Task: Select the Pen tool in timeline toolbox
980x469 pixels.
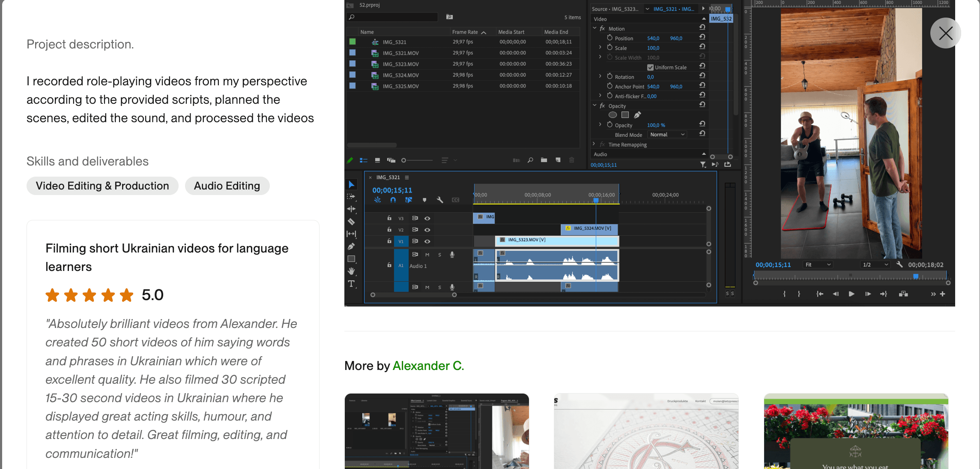Action: coord(351,247)
